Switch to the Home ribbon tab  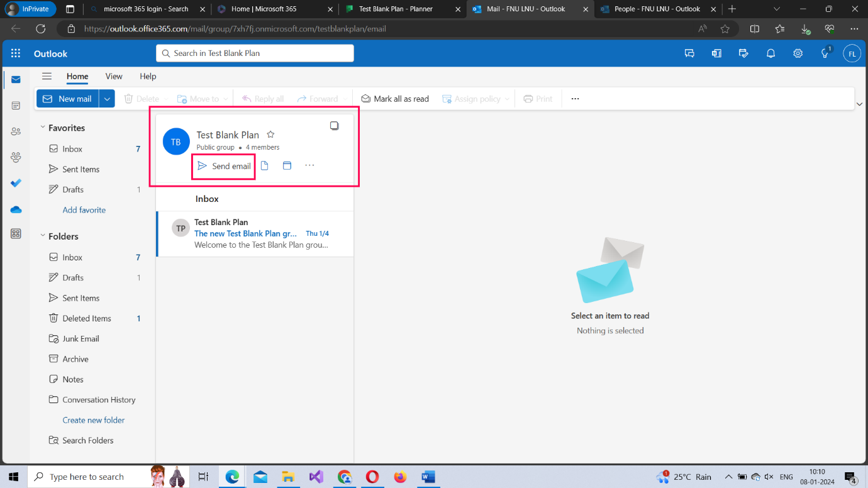click(x=77, y=76)
